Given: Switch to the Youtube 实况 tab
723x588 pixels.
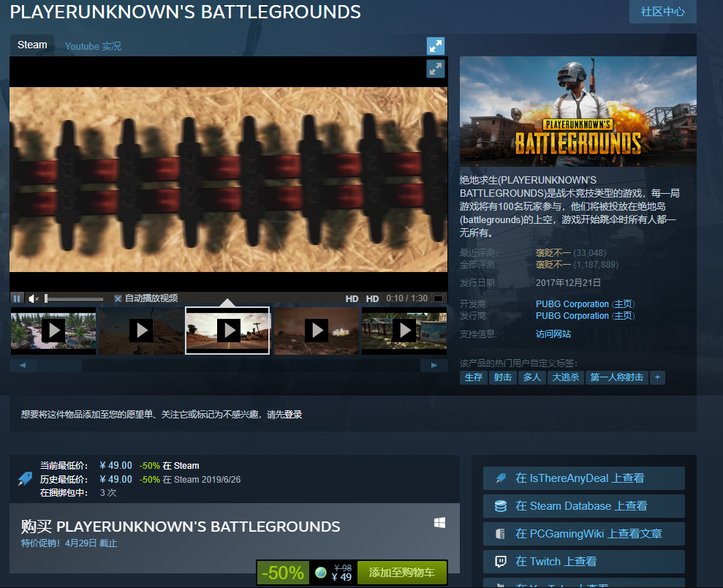Looking at the screenshot, I should pyautogui.click(x=93, y=46).
